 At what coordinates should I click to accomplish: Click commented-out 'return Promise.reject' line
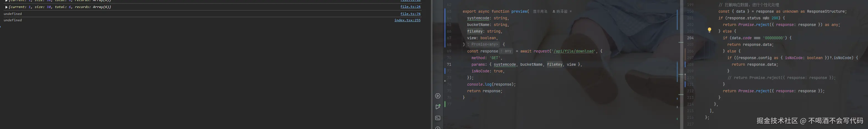(781, 78)
